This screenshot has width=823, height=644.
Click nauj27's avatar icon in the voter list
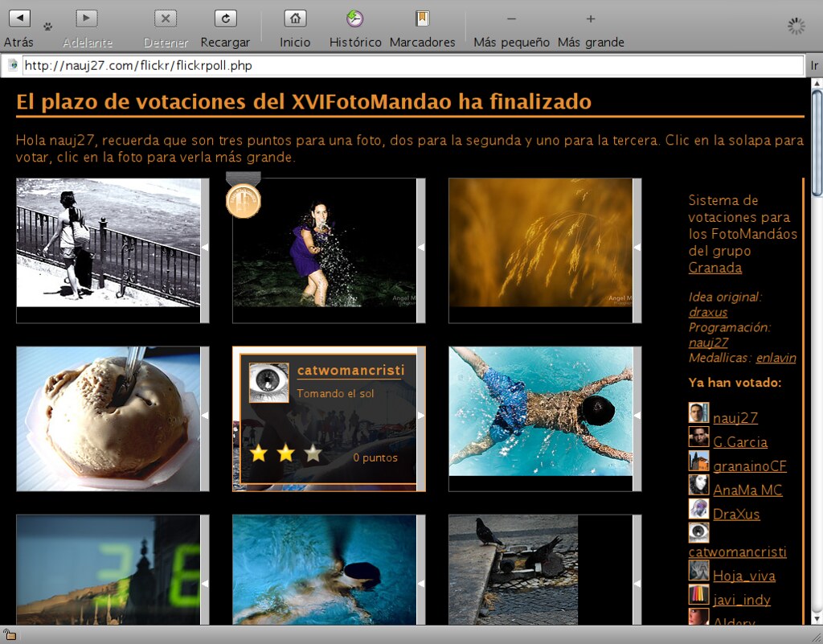pos(698,412)
